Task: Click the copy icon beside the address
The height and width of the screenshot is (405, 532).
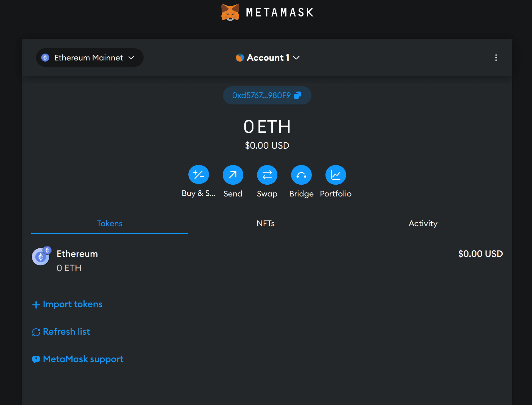Action: pos(298,95)
